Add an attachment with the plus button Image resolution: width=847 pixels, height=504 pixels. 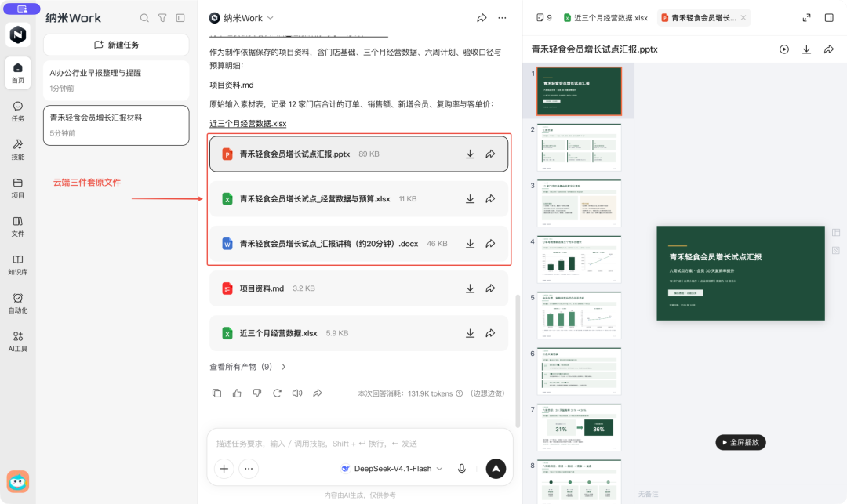pyautogui.click(x=224, y=469)
